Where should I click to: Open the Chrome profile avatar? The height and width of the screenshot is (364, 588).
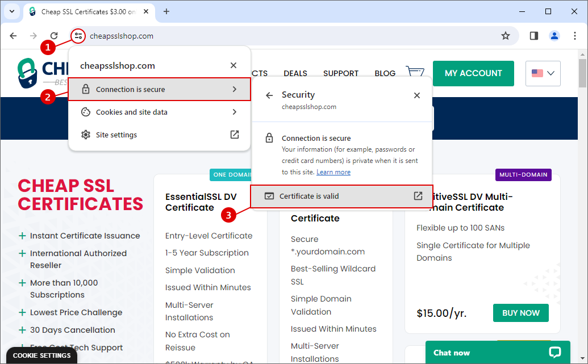pos(554,36)
